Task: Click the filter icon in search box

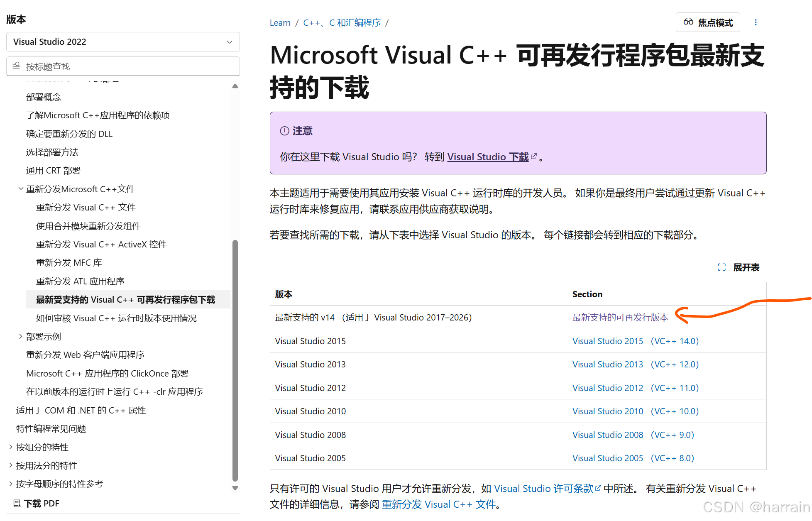Action: tap(17, 66)
